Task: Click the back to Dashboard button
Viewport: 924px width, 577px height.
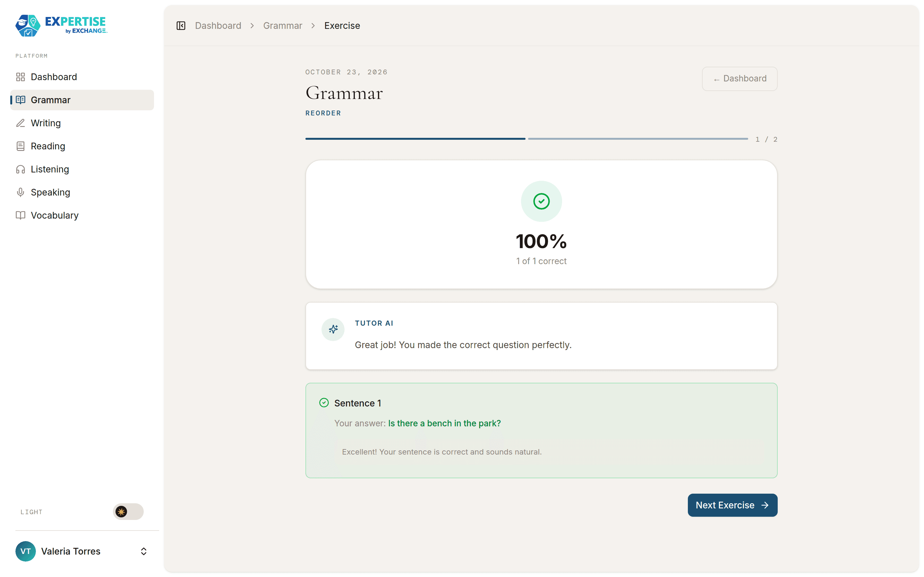Action: [x=739, y=79]
